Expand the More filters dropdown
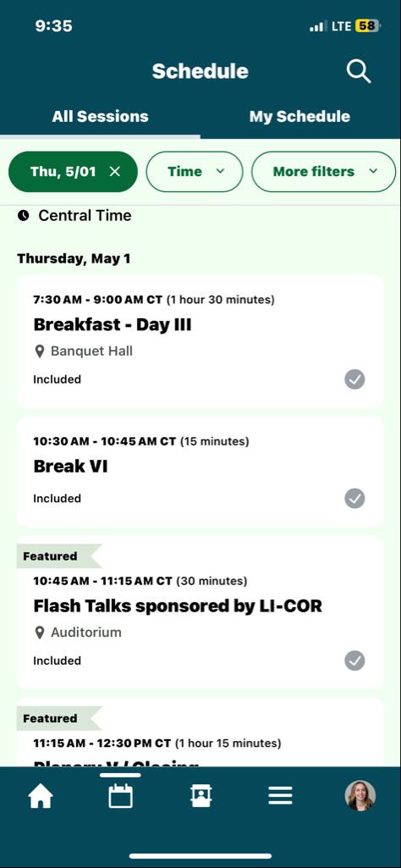401x868 pixels. [323, 172]
